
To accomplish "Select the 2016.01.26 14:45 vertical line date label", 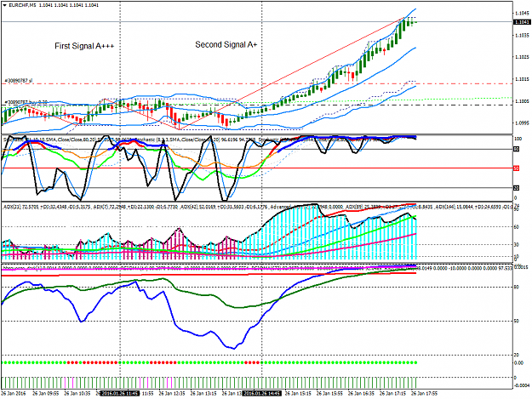I will click(261, 394).
